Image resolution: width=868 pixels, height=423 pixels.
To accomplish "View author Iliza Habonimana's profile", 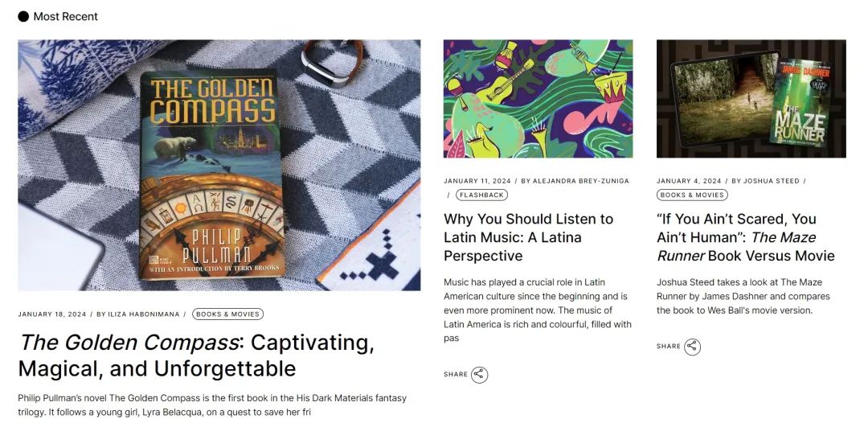I will (143, 314).
